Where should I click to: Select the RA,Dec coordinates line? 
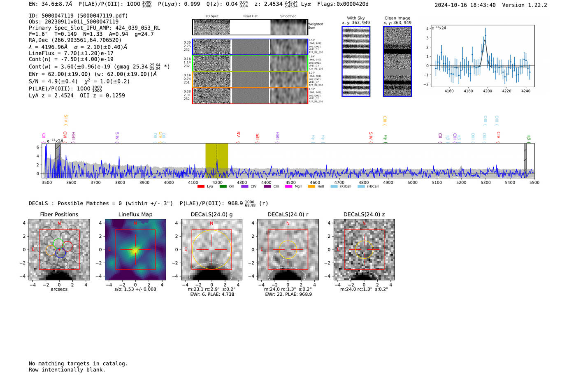(75, 40)
